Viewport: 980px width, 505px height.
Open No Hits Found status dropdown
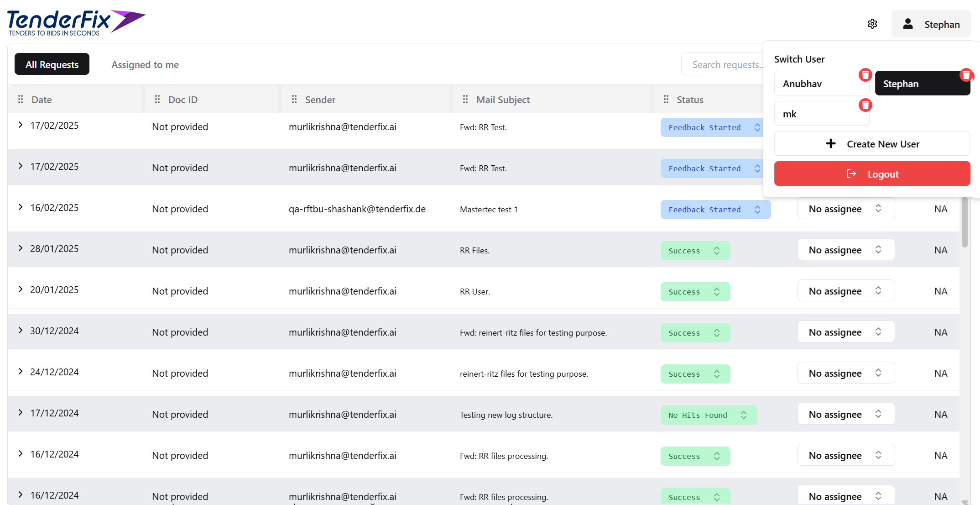click(x=709, y=415)
